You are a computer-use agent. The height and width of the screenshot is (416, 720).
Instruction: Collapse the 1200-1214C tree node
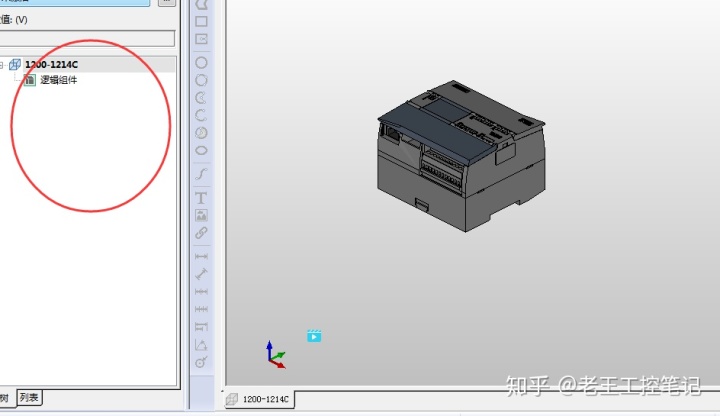[x=2, y=65]
